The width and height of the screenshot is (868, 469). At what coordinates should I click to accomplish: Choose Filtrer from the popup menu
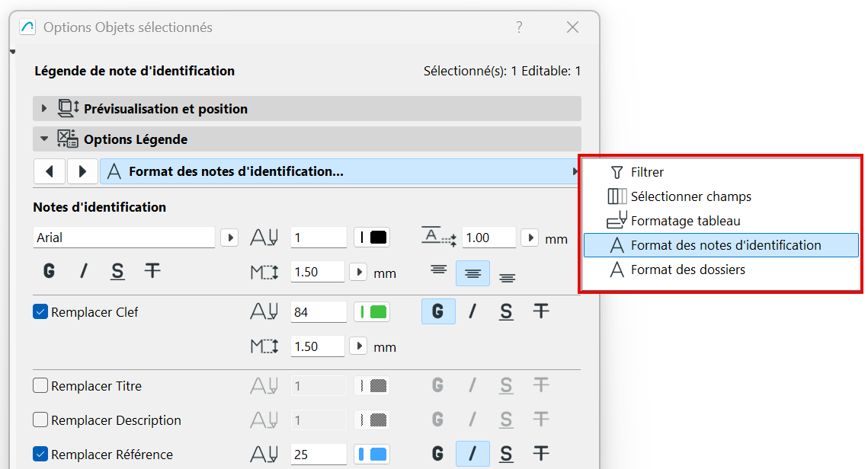click(x=647, y=172)
